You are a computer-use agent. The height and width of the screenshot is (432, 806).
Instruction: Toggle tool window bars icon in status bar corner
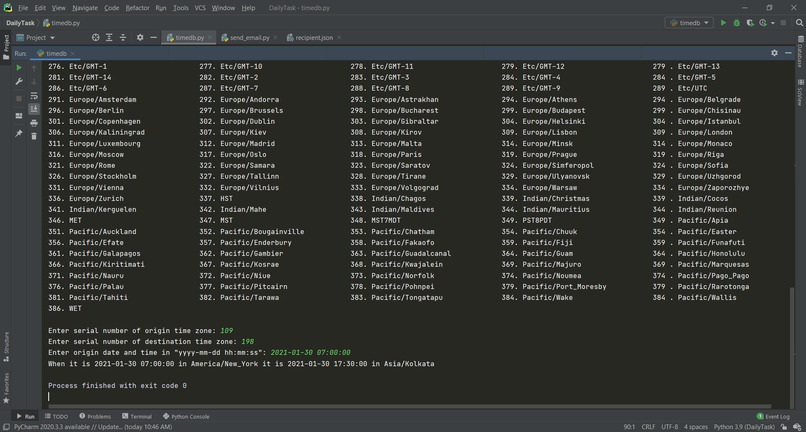5,427
